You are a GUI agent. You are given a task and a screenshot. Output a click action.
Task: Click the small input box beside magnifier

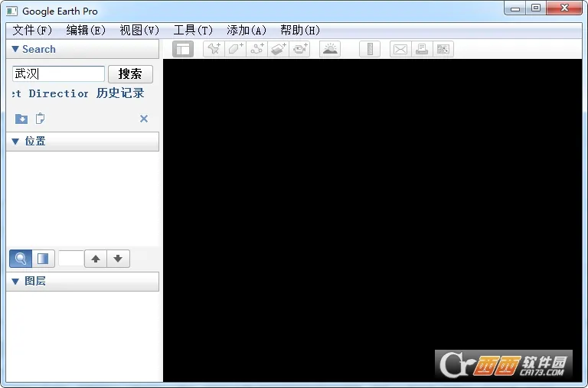pos(71,259)
